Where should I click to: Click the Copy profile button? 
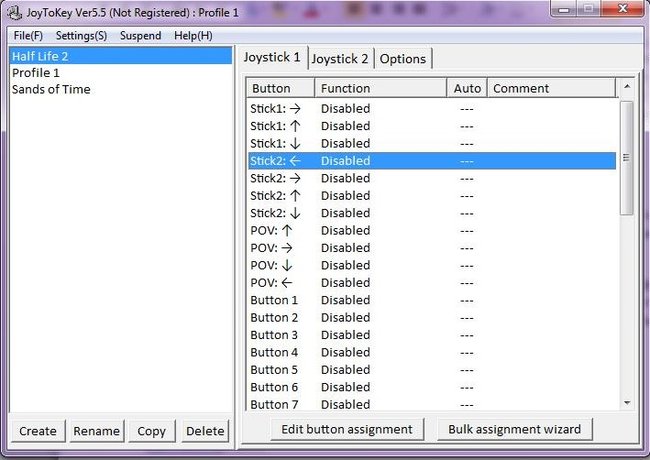(151, 431)
